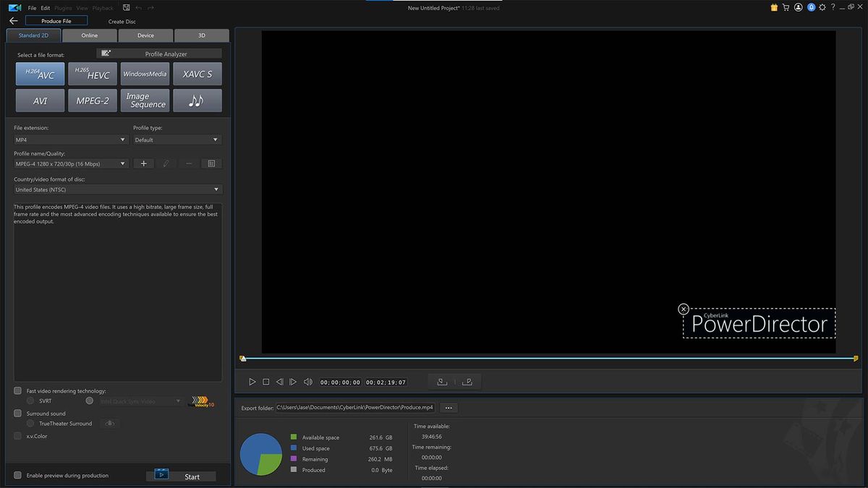868x488 pixels.
Task: Select the XAVC S format
Action: [197, 73]
